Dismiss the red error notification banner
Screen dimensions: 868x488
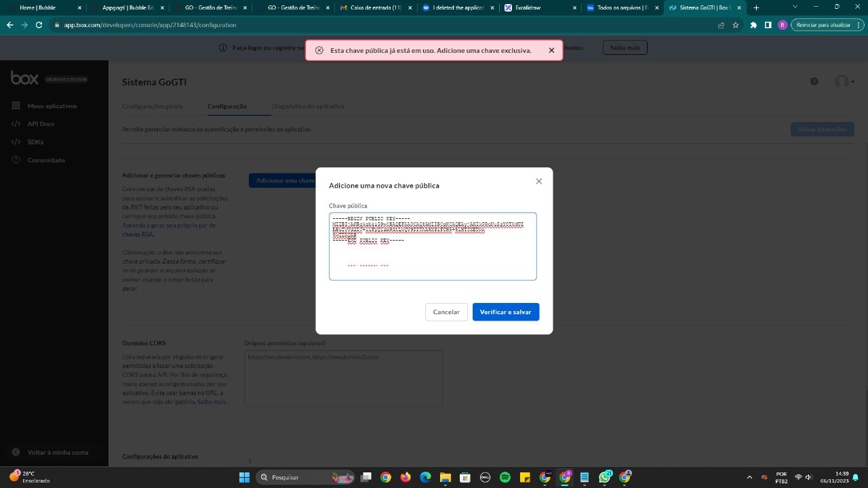551,50
